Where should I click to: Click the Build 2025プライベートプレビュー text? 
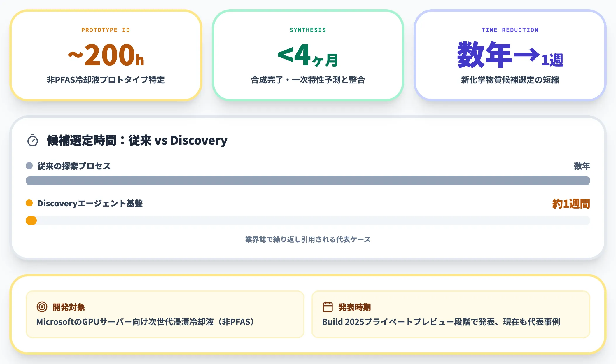coord(441,322)
